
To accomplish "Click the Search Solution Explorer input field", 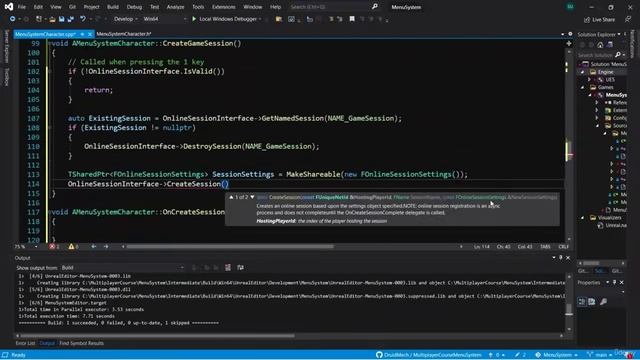I will (596, 55).
